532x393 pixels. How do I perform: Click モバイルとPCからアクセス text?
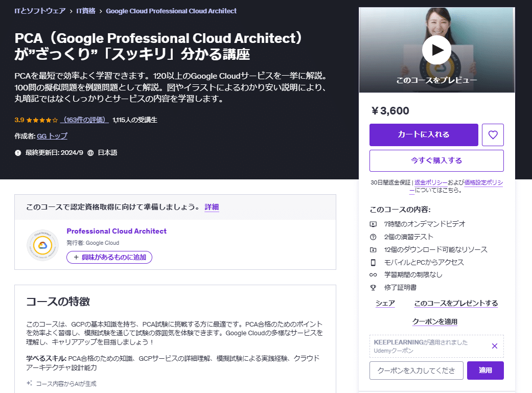[x=424, y=262]
